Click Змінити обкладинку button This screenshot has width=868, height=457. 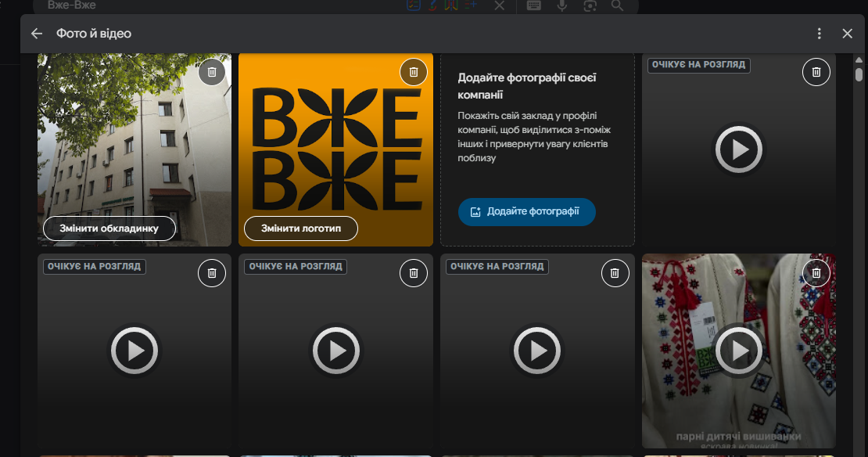point(109,228)
